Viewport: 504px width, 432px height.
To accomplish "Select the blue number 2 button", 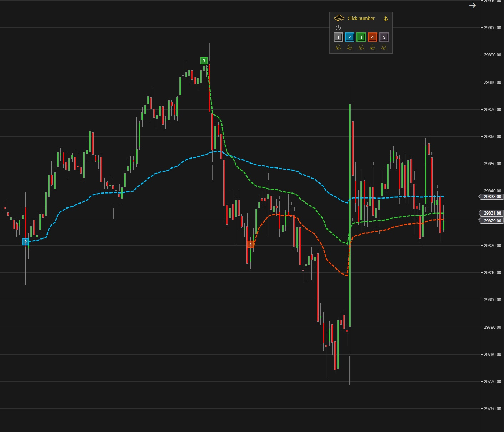I will click(x=350, y=37).
